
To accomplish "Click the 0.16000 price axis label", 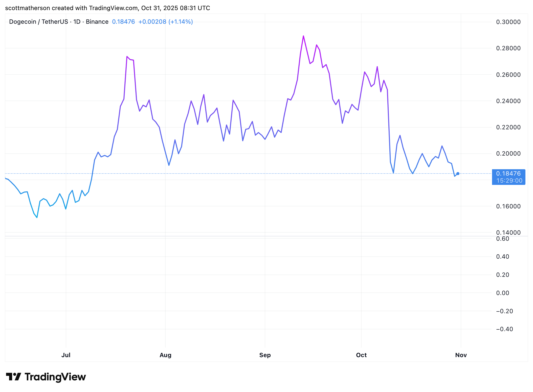I will point(508,206).
